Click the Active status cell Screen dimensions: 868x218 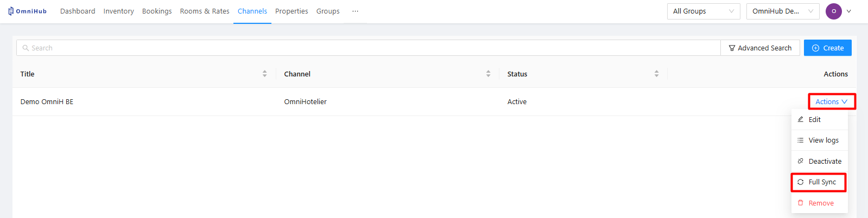(x=517, y=101)
